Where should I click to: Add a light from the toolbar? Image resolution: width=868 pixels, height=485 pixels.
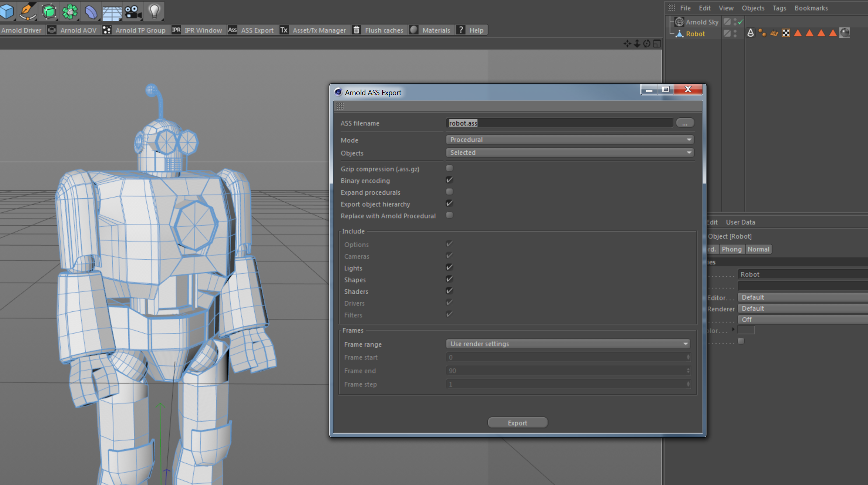[155, 12]
